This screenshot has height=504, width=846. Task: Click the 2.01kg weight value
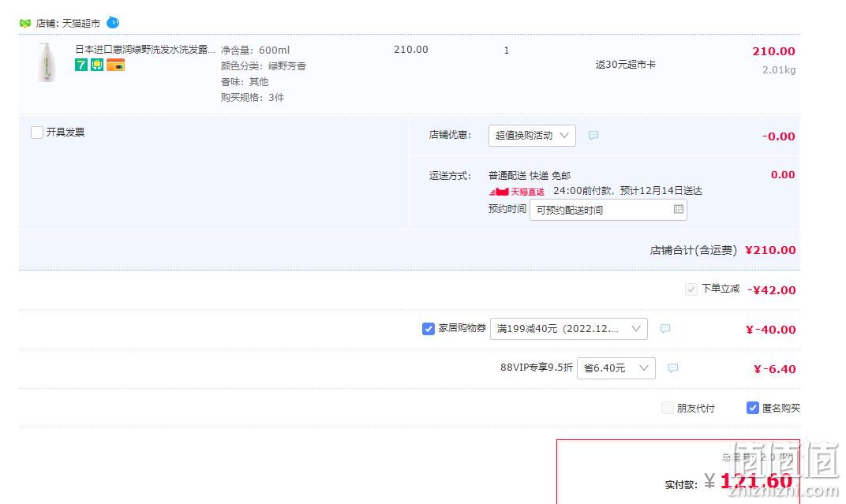click(x=779, y=70)
